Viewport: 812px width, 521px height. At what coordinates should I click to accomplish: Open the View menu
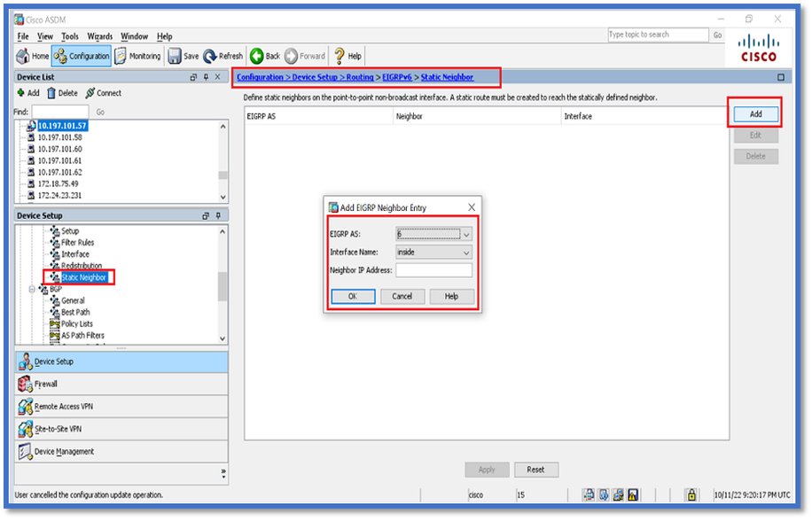(x=45, y=36)
